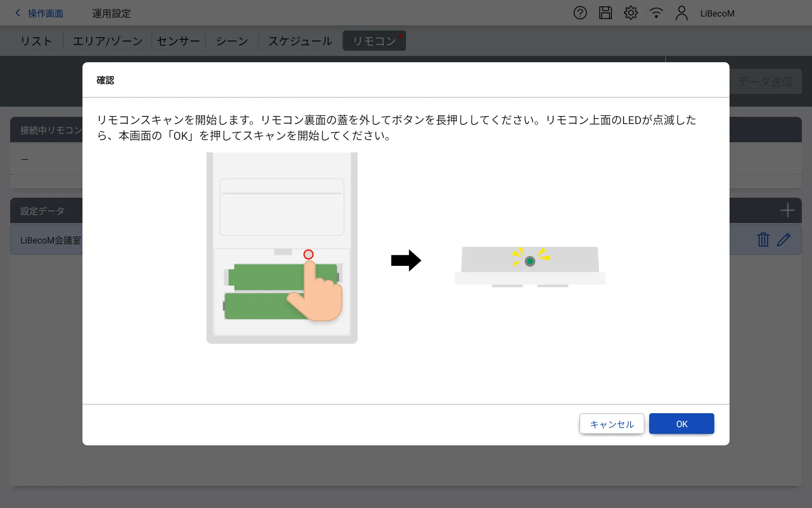Click the trash delete icon
Image resolution: width=812 pixels, height=508 pixels.
[x=763, y=240]
